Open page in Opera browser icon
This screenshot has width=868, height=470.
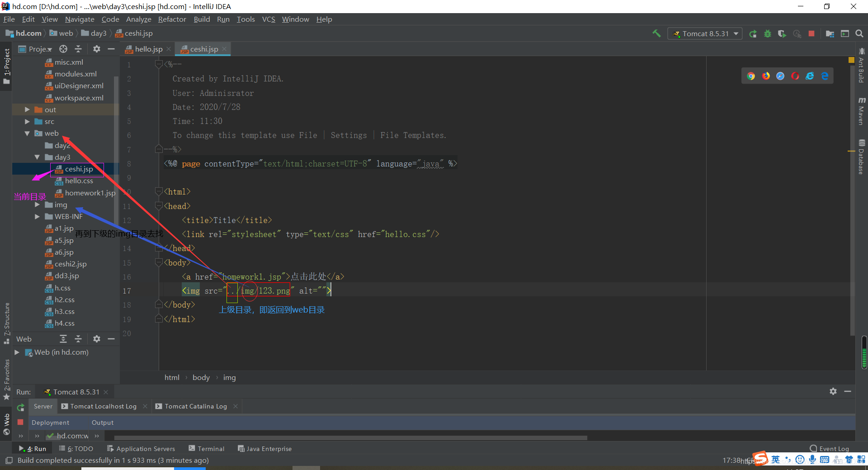pos(795,76)
